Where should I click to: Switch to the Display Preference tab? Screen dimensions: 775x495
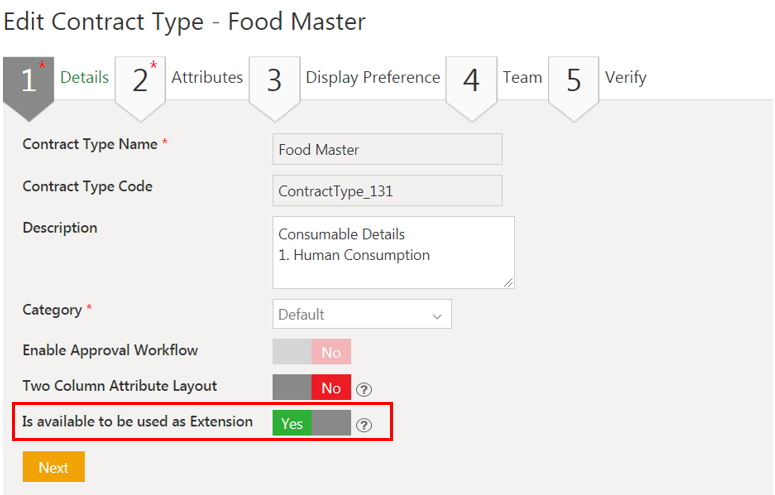pos(372,77)
